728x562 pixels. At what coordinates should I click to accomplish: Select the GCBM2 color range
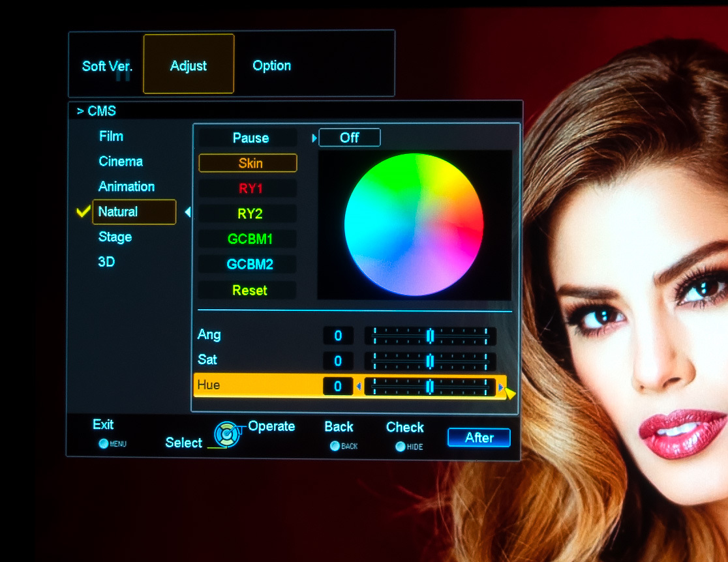(x=248, y=264)
